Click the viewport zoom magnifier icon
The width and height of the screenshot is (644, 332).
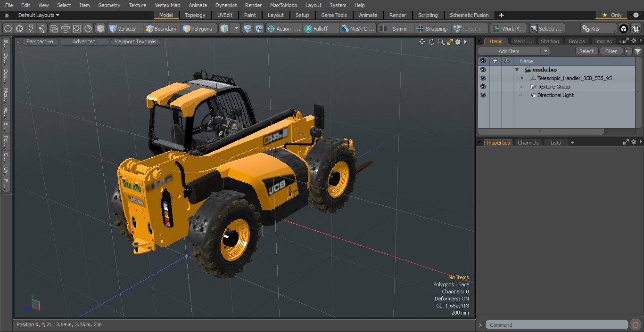(441, 42)
